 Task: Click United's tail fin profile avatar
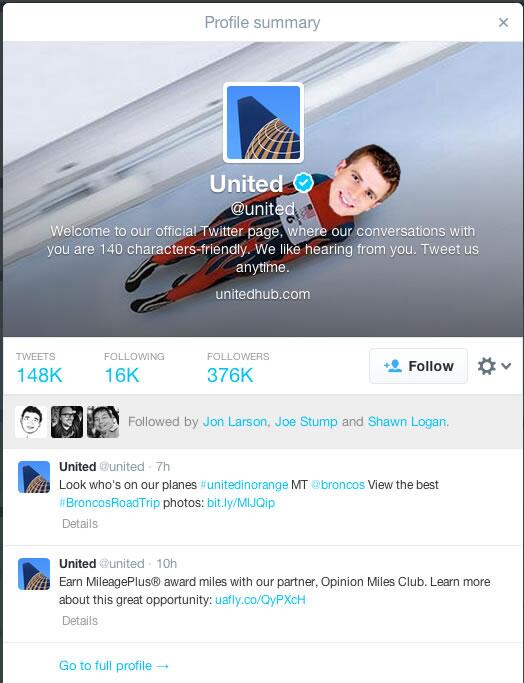coord(264,122)
